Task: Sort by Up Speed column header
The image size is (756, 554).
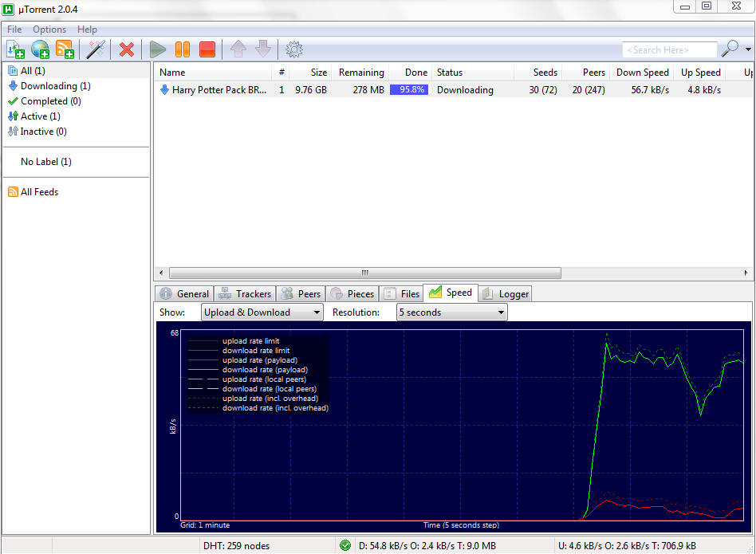Action: 700,73
